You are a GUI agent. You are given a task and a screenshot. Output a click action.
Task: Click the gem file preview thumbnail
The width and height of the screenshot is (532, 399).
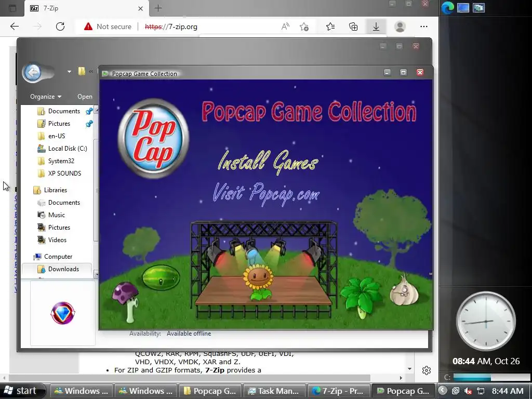pos(63,313)
